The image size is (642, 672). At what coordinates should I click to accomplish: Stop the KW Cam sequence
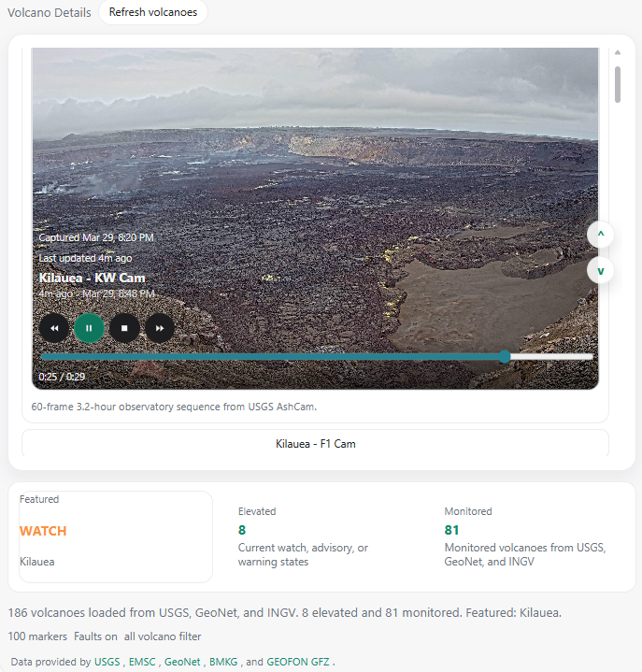click(124, 328)
